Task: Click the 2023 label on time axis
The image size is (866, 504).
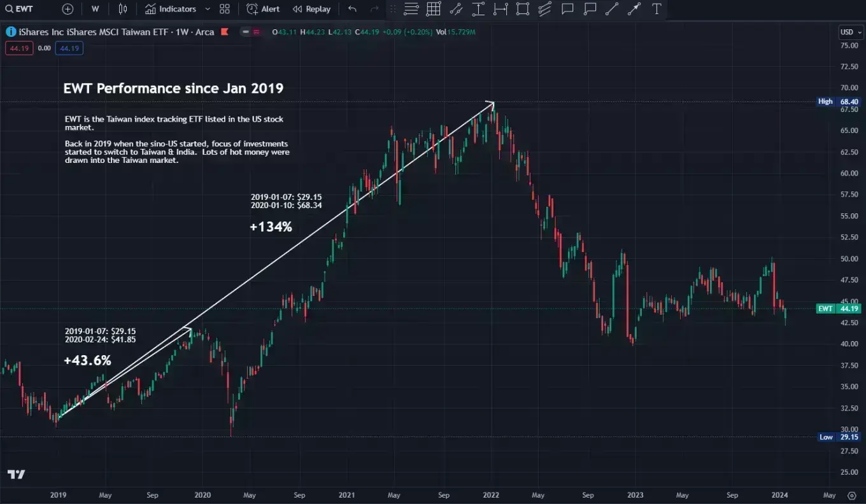Action: [x=635, y=495]
